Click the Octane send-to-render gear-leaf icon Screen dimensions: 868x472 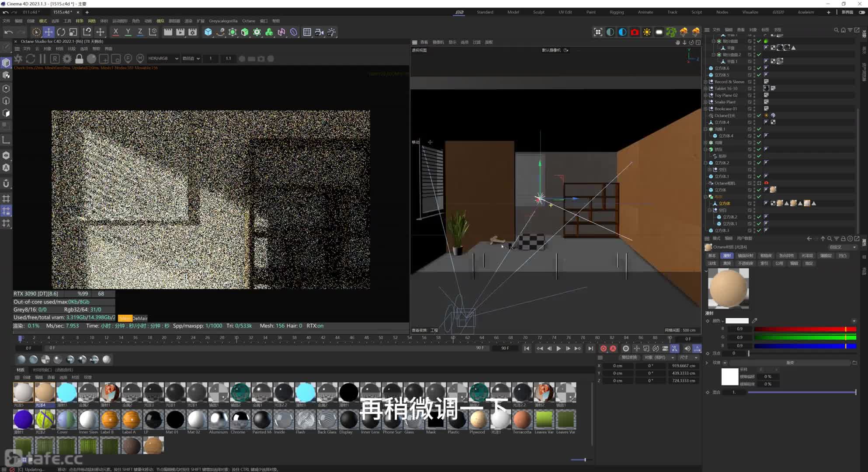coord(18,59)
